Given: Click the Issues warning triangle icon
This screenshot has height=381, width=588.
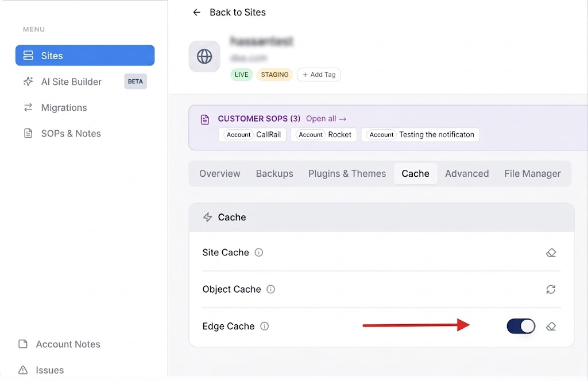Looking at the screenshot, I should point(23,370).
